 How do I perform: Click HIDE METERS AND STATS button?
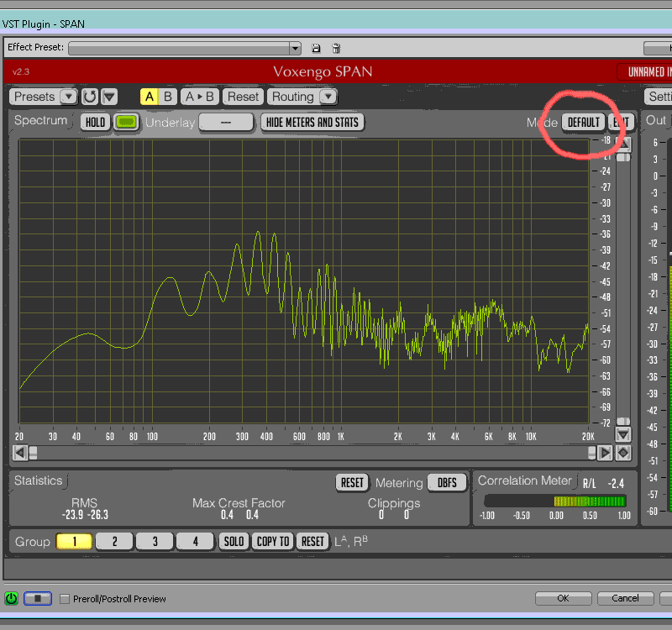pos(312,123)
